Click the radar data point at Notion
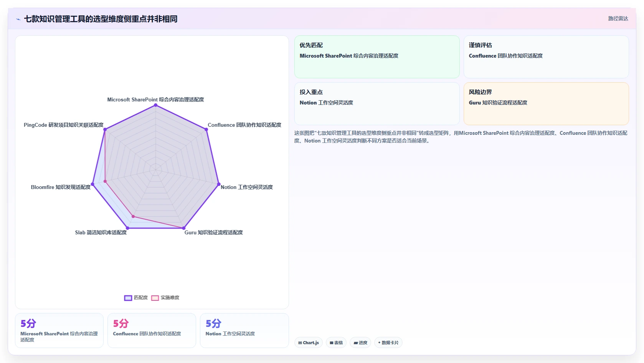This screenshot has width=644, height=363. [x=219, y=184]
